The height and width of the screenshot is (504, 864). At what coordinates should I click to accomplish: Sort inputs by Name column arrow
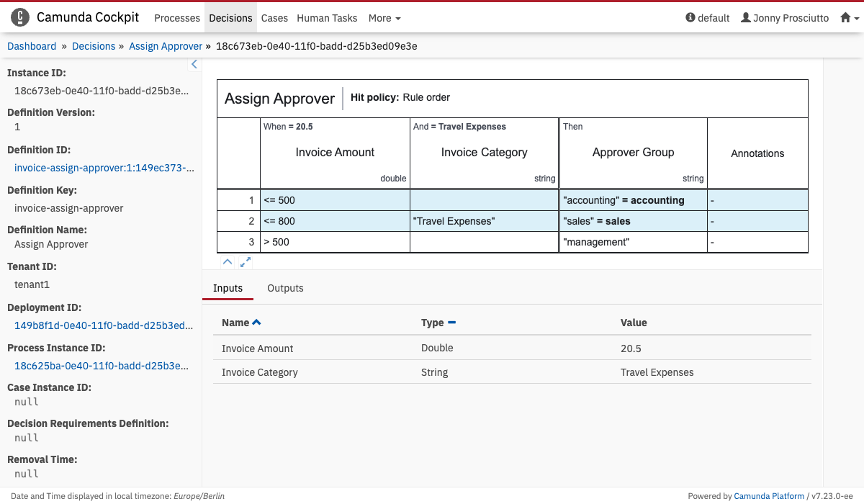coord(257,323)
